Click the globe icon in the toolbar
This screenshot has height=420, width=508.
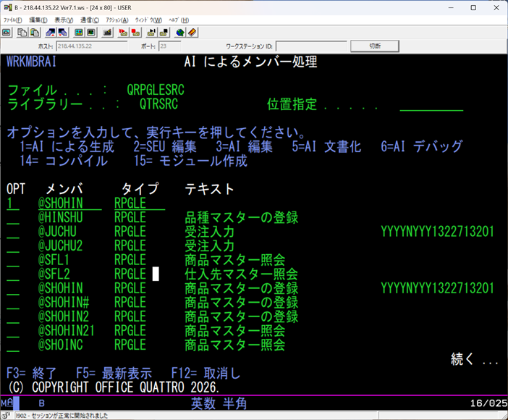tap(179, 33)
